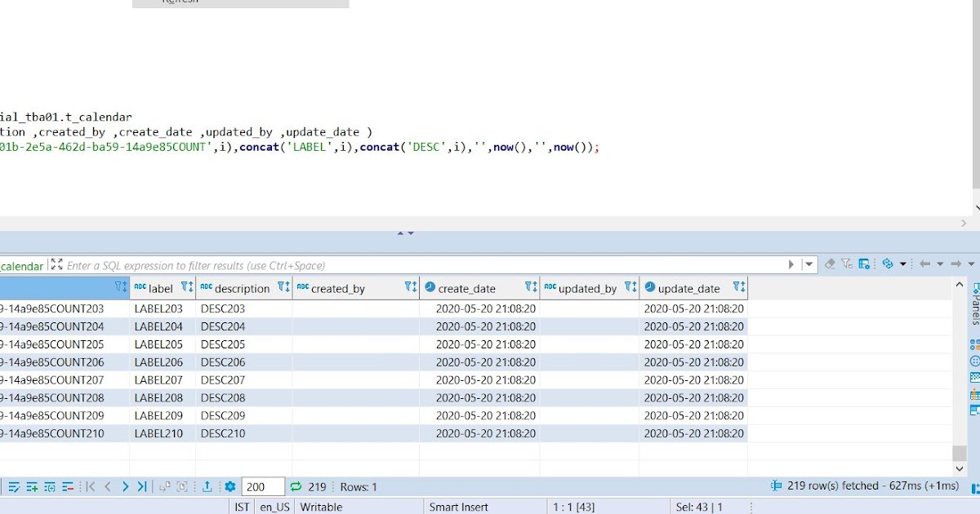
Task: Click the fetch size field showing 200
Action: (x=261, y=485)
